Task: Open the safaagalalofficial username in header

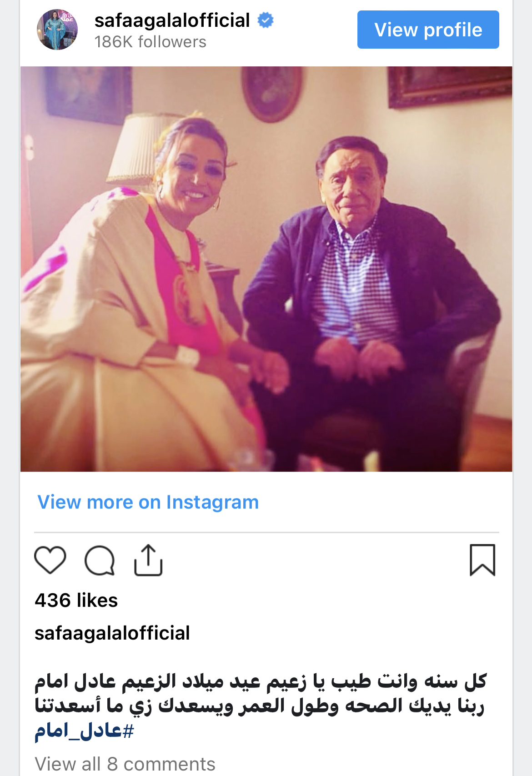Action: coord(172,20)
